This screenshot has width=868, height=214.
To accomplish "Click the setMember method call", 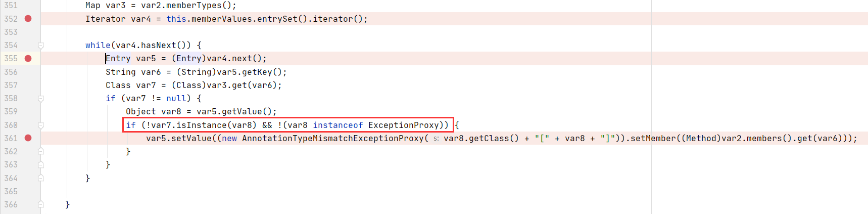I will pos(653,138).
